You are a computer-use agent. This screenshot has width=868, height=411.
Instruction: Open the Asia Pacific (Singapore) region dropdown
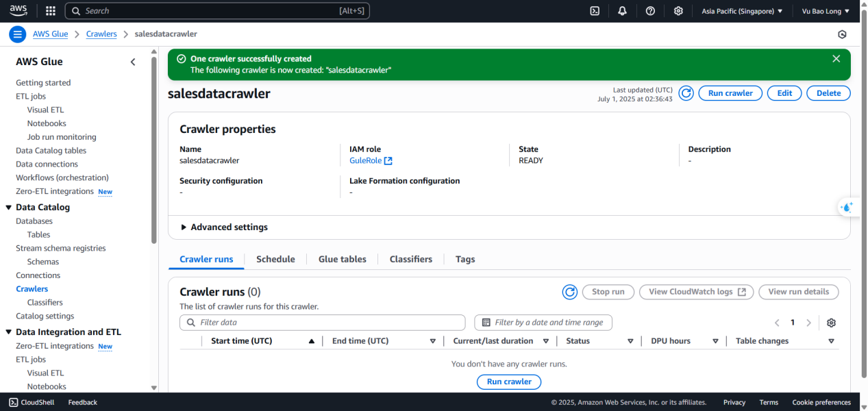pyautogui.click(x=742, y=11)
